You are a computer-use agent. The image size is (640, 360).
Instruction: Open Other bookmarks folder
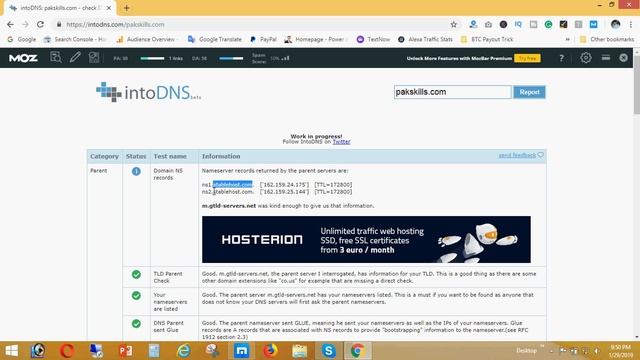(607, 39)
